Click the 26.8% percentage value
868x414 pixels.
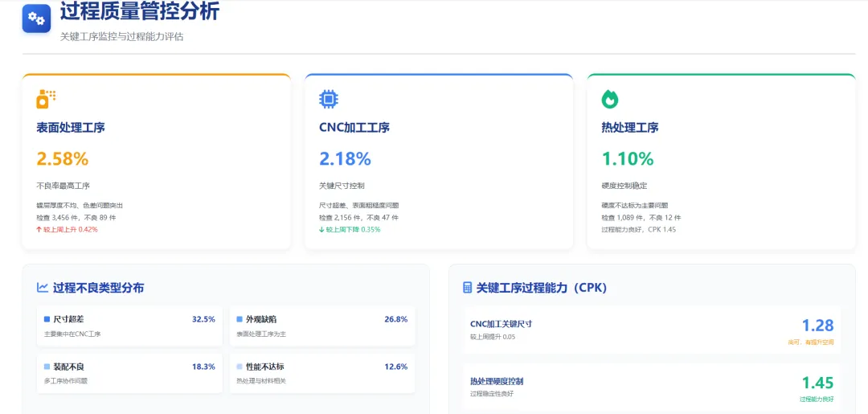tap(395, 319)
